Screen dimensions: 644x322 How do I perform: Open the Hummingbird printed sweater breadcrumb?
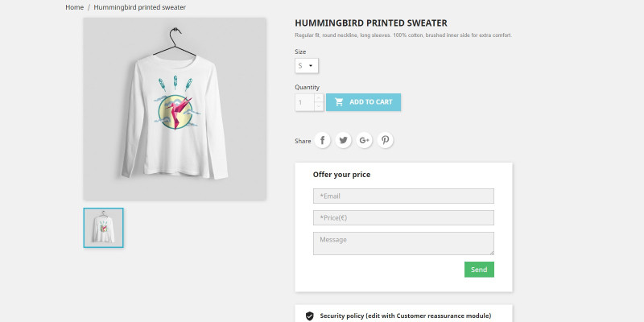click(x=140, y=7)
